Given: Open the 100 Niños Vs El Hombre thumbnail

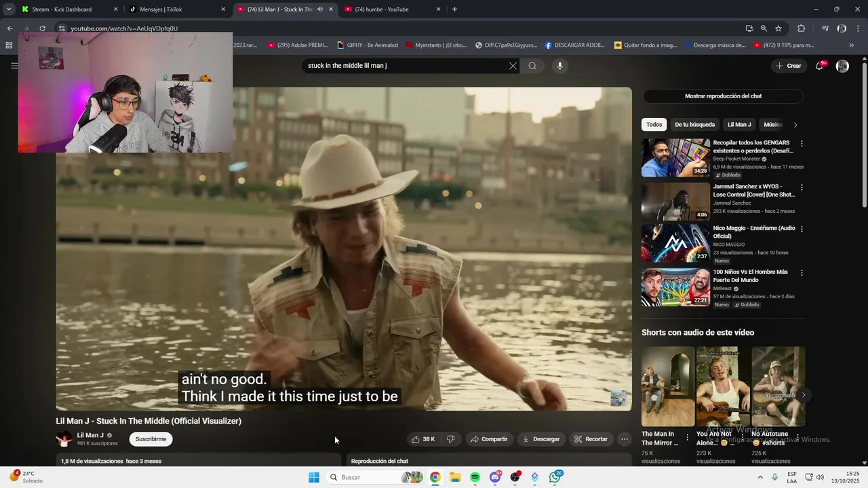Looking at the screenshot, I should tap(675, 287).
